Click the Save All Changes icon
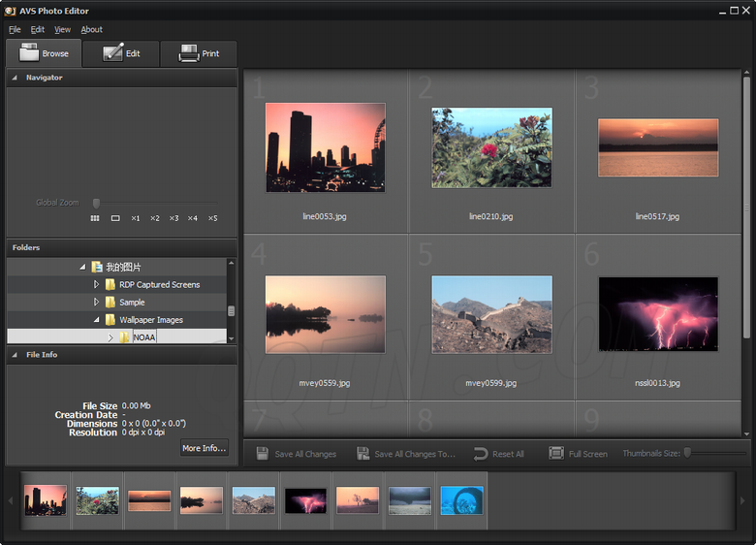The width and height of the screenshot is (756, 545). pos(261,454)
